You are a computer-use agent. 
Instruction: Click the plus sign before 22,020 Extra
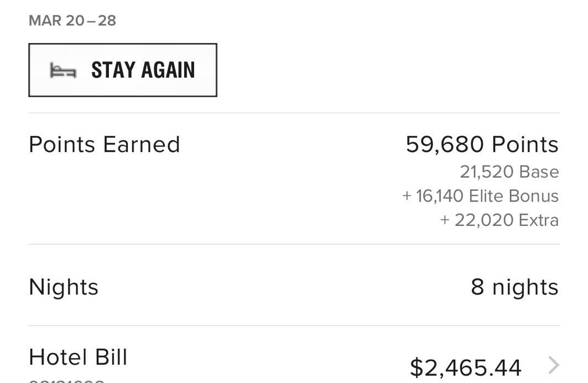tap(445, 220)
